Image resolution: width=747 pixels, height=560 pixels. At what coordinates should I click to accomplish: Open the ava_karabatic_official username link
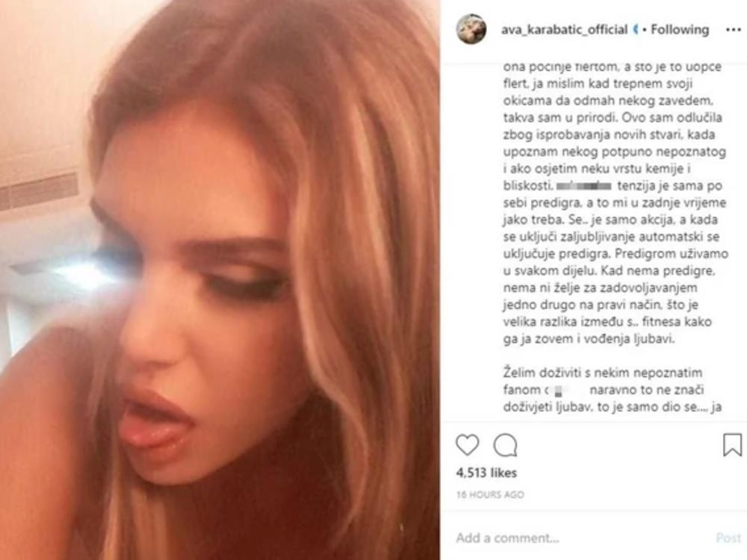[564, 30]
